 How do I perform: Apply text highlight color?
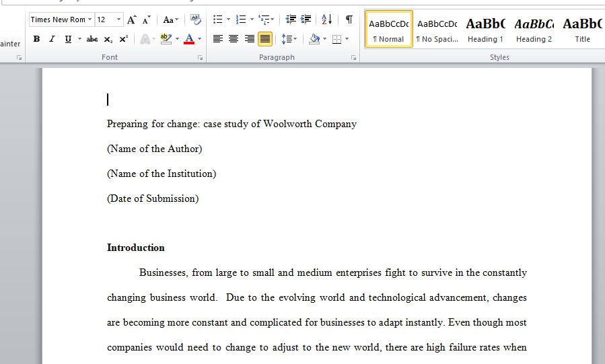pos(166,39)
